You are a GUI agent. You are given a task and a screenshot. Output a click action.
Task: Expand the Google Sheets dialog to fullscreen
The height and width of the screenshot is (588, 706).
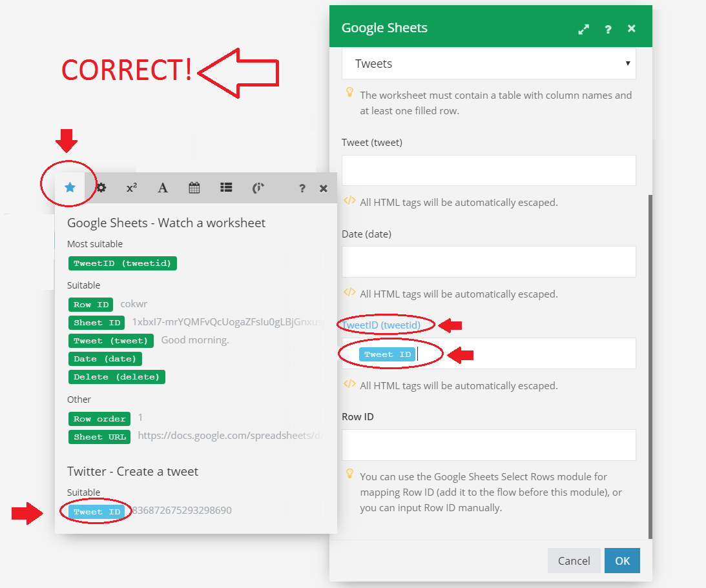pos(583,29)
